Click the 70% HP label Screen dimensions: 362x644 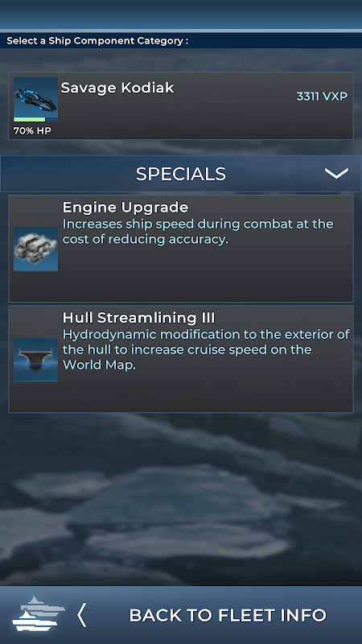point(32,131)
